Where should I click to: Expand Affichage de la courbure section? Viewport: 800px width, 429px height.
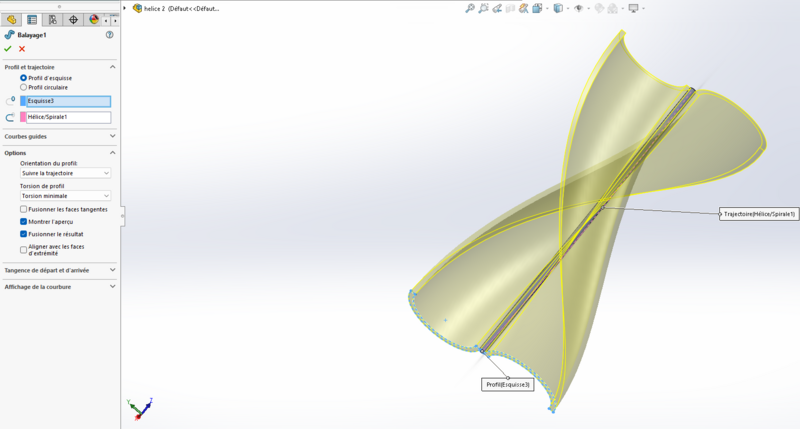click(113, 286)
